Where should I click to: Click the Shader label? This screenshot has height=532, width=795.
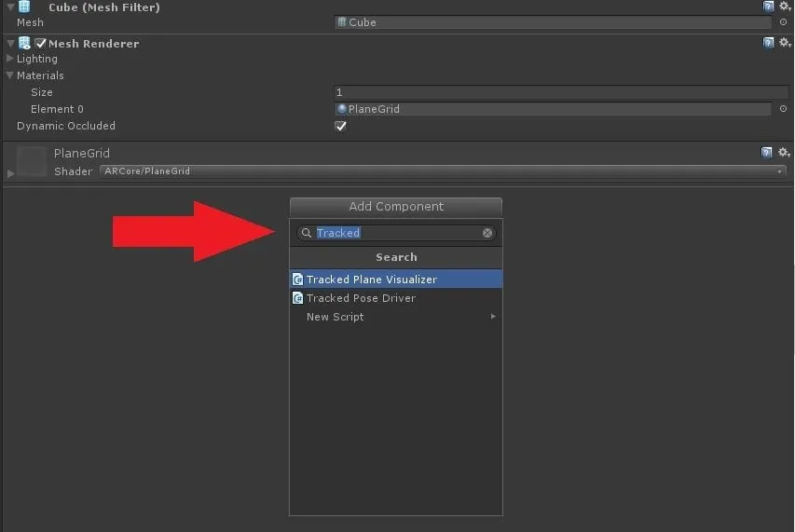[x=73, y=171]
